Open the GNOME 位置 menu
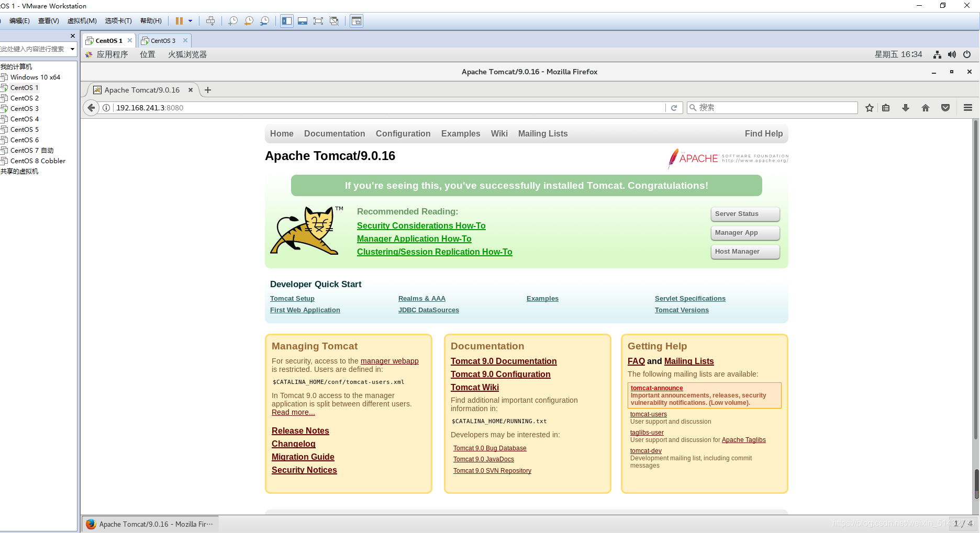Screen dimensions: 980x533 coord(148,54)
